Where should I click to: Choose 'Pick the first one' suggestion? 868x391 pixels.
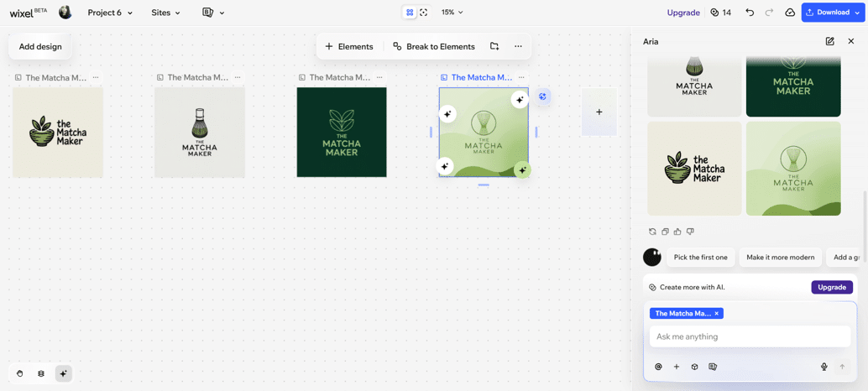(x=700, y=257)
